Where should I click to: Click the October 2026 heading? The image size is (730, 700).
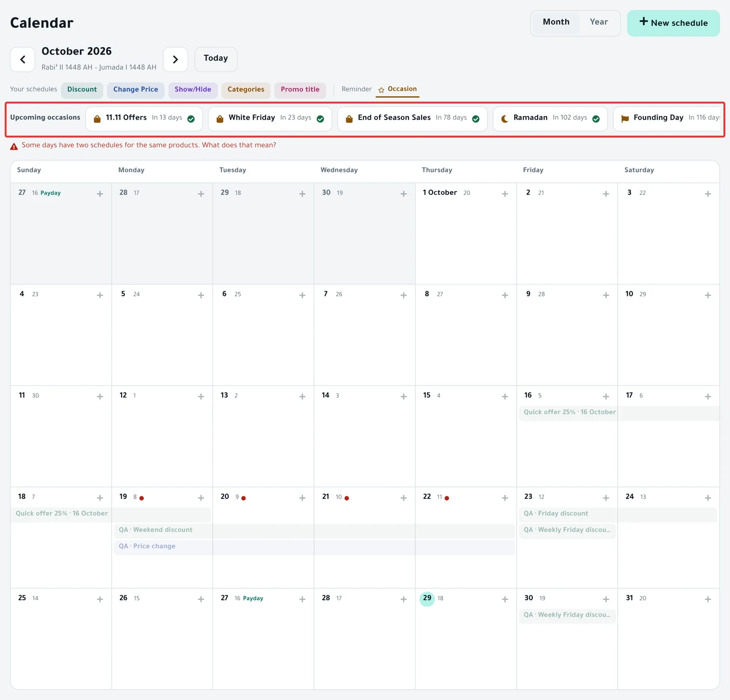(76, 52)
